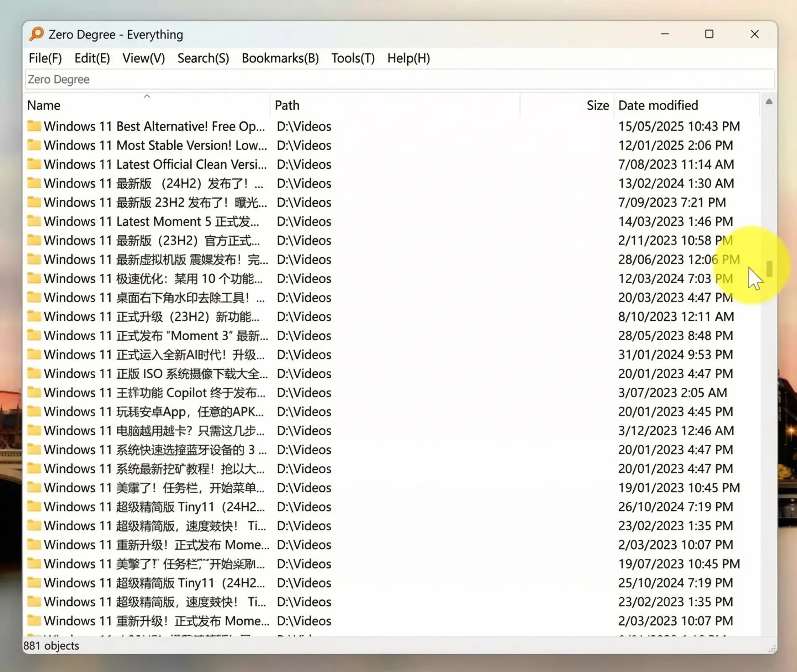
Task: Click the folder icon of 'Windows 11 Most Stable Version'
Action: click(34, 145)
